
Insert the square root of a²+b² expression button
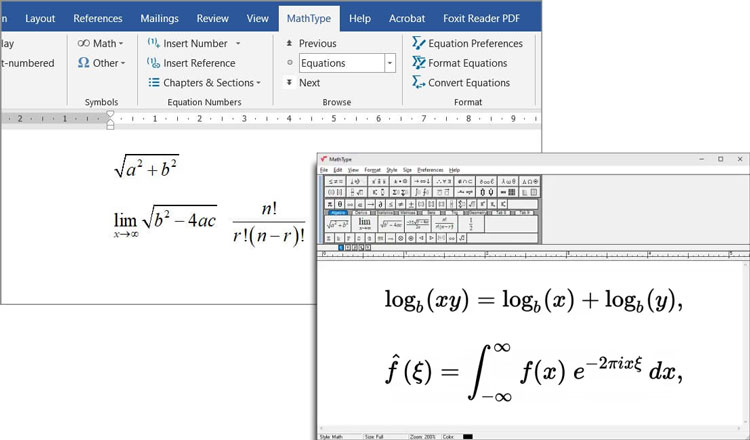point(338,224)
